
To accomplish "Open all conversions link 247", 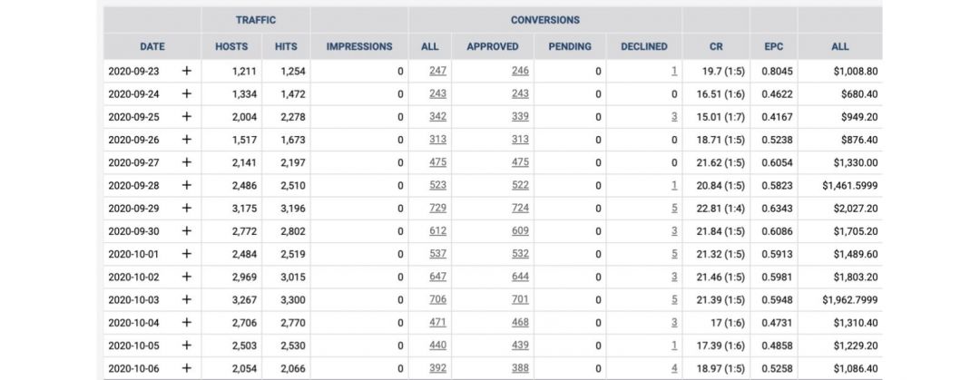I will tap(437, 71).
